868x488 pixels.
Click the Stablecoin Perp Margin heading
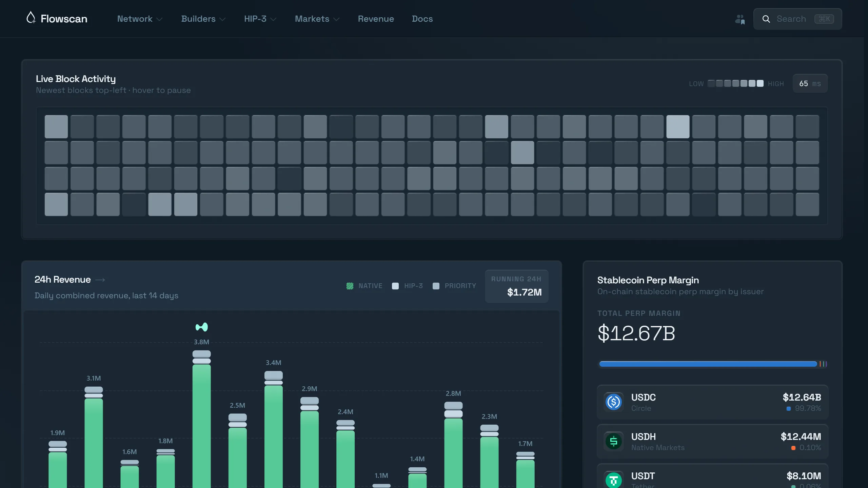coord(648,280)
